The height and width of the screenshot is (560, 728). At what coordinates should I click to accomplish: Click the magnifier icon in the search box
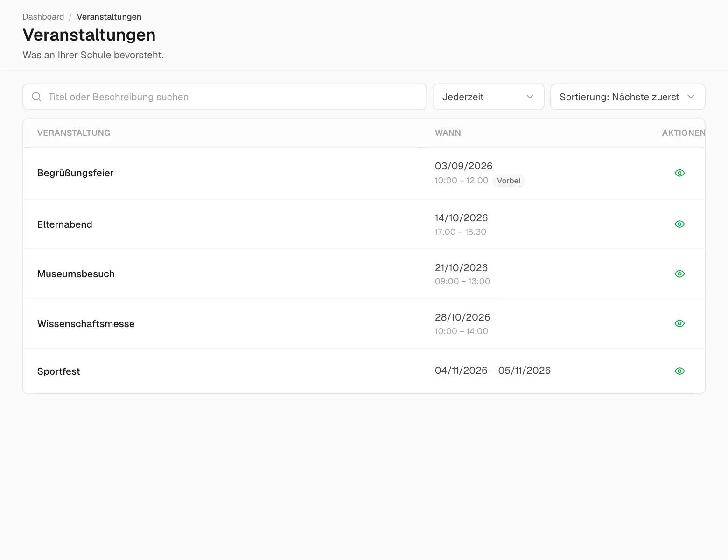pyautogui.click(x=36, y=97)
